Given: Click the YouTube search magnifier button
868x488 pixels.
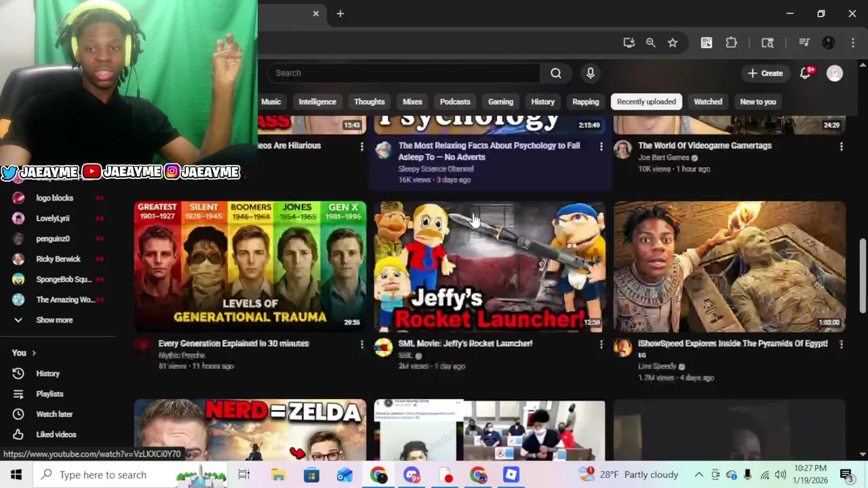Looking at the screenshot, I should pyautogui.click(x=556, y=73).
